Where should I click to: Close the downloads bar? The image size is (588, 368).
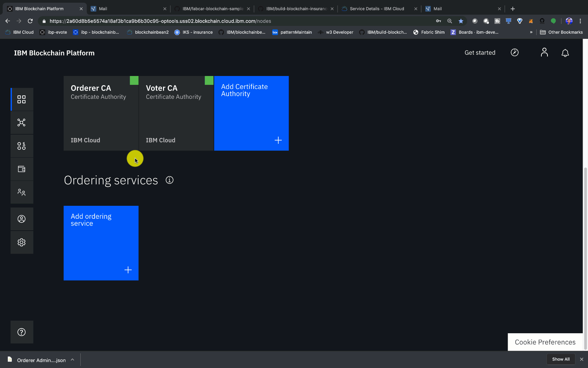point(582,359)
